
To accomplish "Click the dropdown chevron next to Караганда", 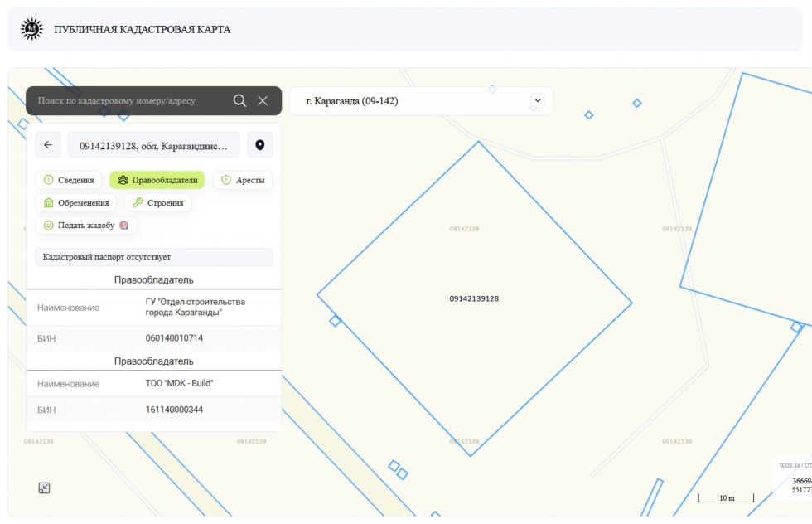I will click(x=538, y=100).
